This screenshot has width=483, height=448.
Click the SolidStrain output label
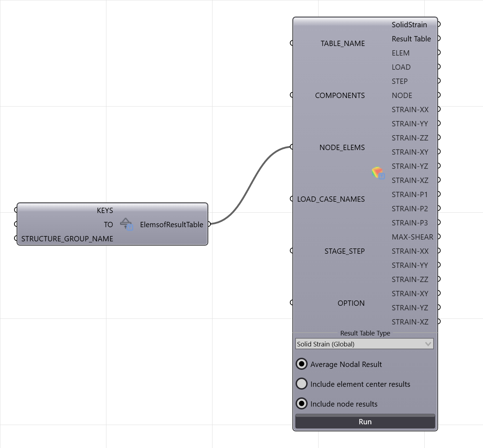tap(409, 25)
